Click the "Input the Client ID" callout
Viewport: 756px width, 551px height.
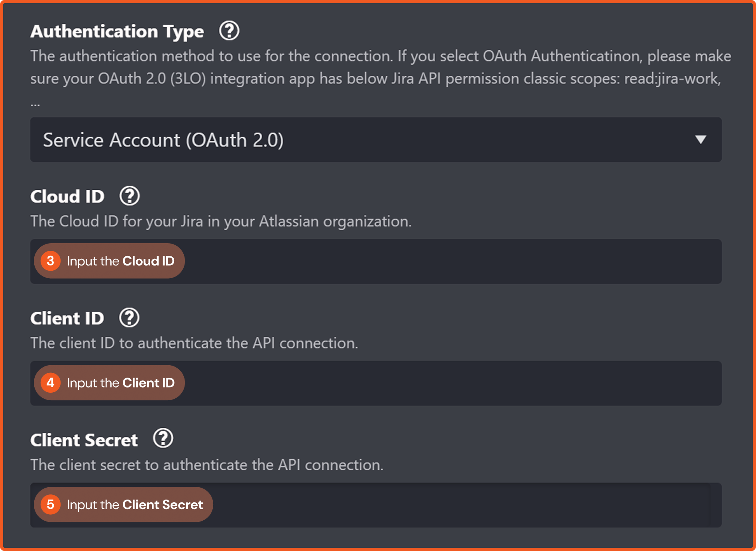point(120,383)
